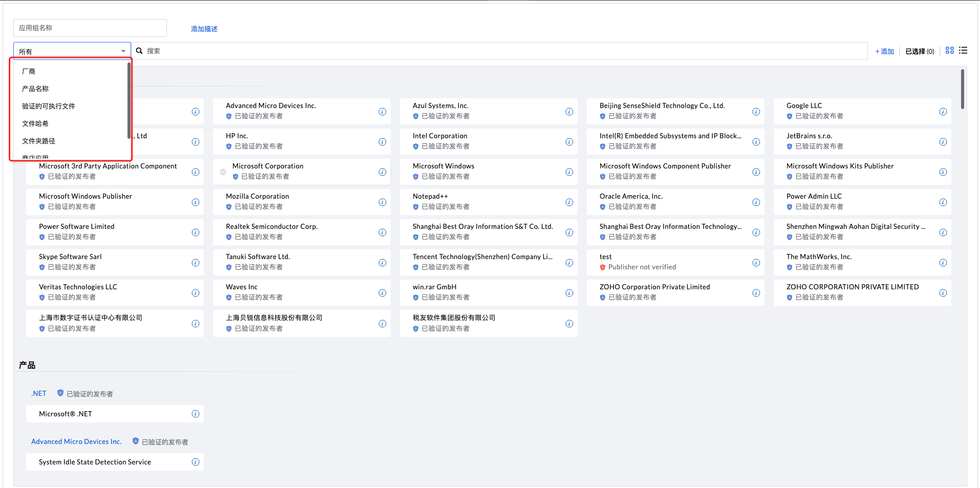Show the 已选择 (0) selected items
This screenshot has height=488, width=980.
tap(920, 51)
